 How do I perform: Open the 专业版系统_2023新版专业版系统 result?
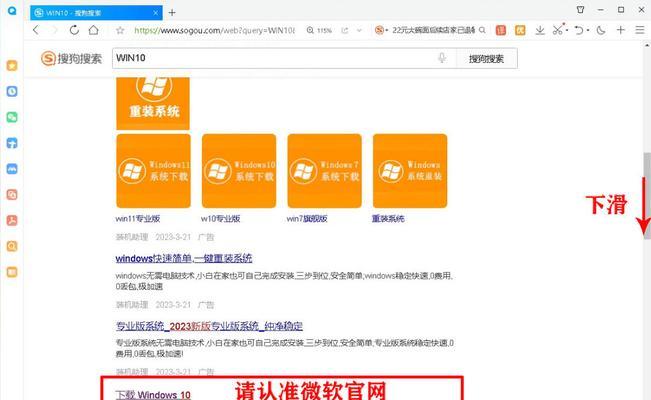pos(209,326)
